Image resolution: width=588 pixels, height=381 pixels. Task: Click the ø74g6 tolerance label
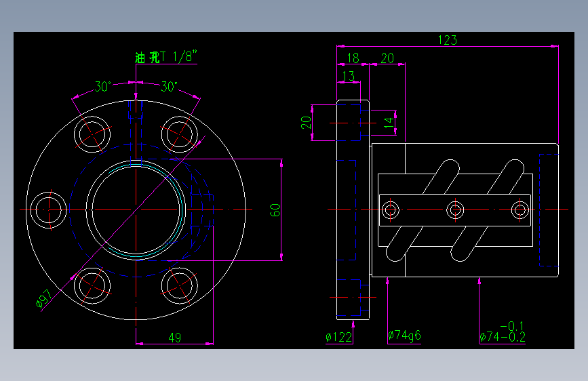(x=404, y=336)
